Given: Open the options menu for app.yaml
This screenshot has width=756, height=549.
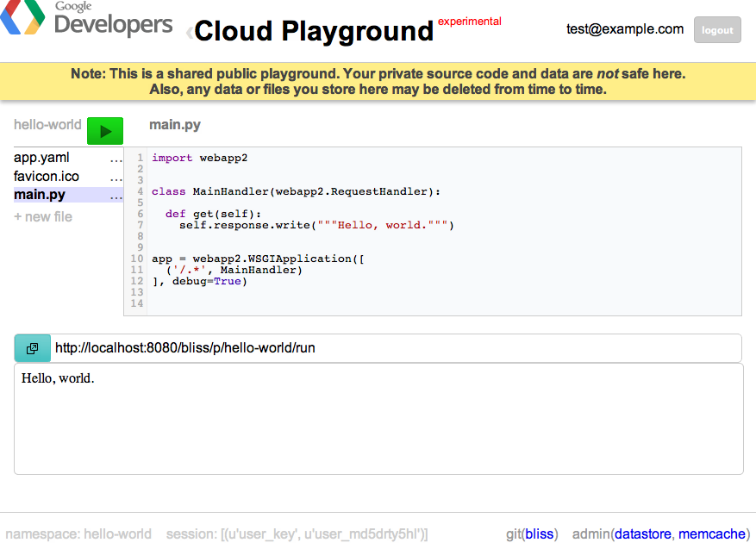Looking at the screenshot, I should coord(115,158).
